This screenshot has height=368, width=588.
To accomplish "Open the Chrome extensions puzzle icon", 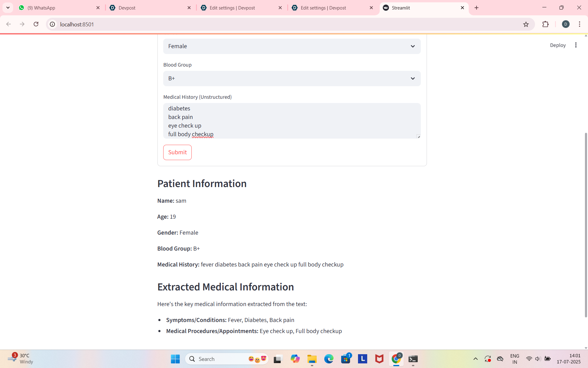I will (545, 24).
